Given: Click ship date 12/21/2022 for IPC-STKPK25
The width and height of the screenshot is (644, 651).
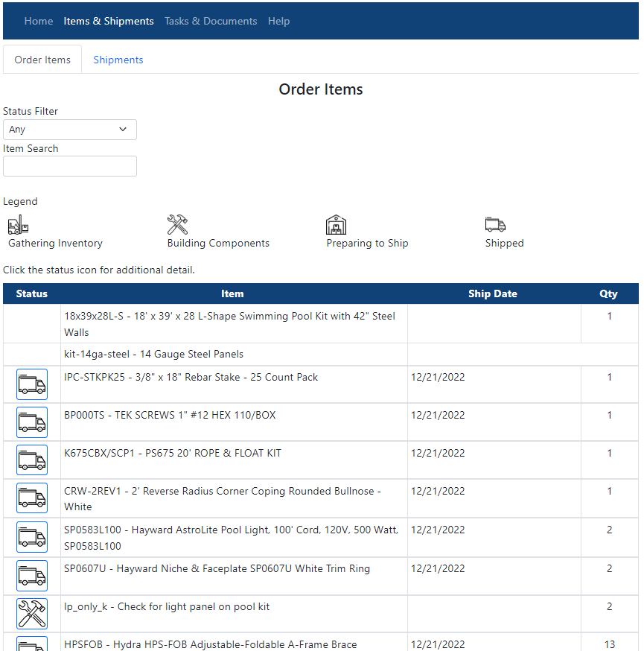Looking at the screenshot, I should pyautogui.click(x=438, y=377).
